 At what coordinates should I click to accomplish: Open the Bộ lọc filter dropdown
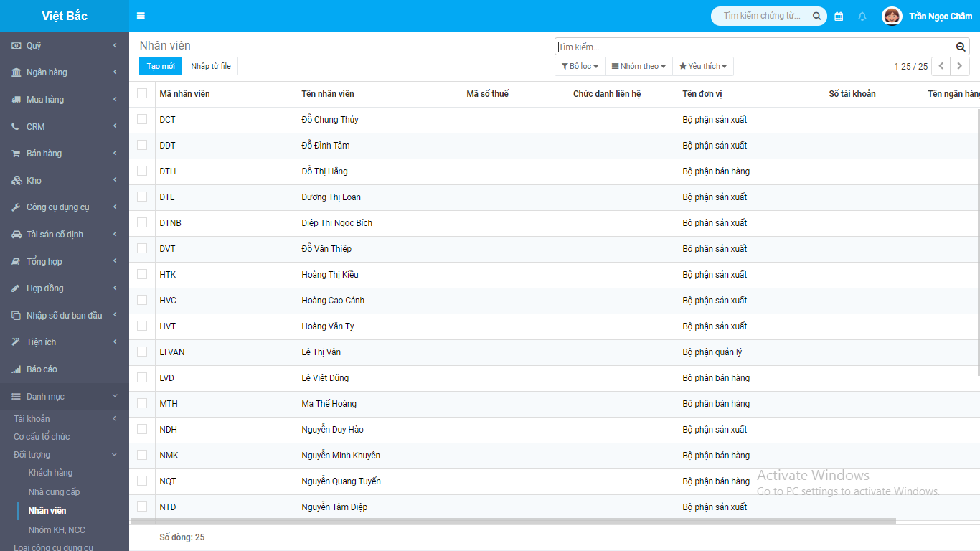point(580,66)
